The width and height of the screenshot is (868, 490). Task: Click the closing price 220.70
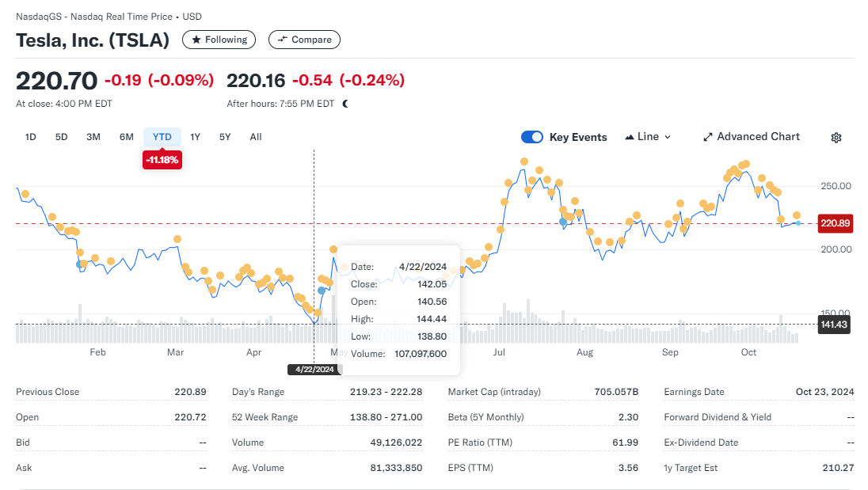tap(56, 81)
